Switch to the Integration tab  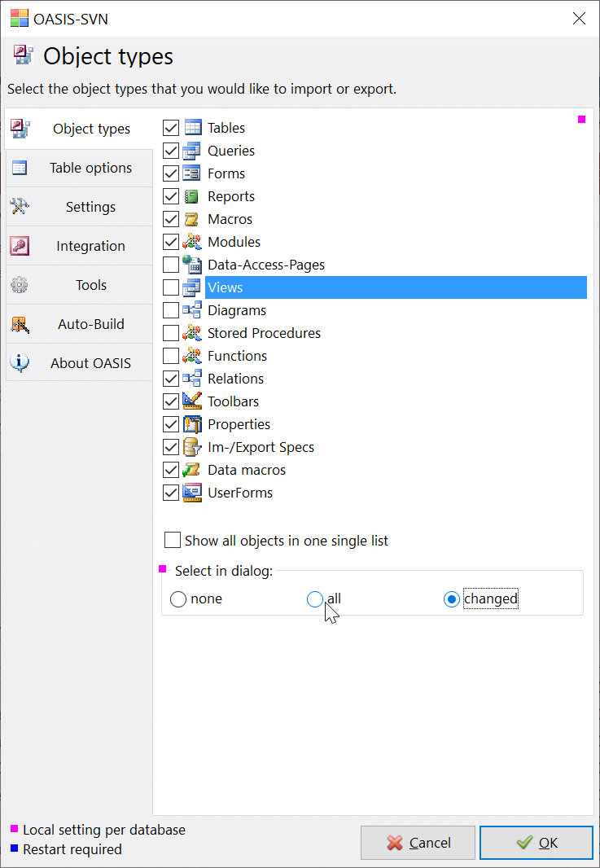pos(79,246)
